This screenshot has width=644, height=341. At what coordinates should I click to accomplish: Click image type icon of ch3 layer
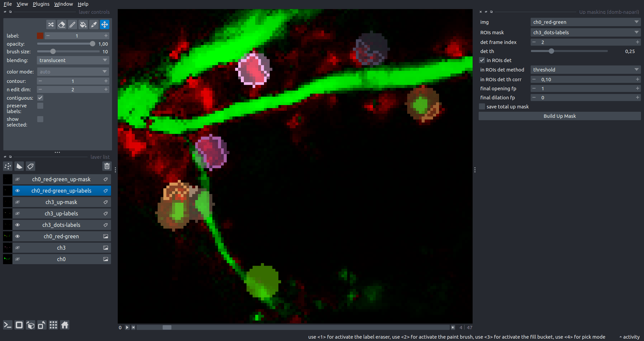106,248
